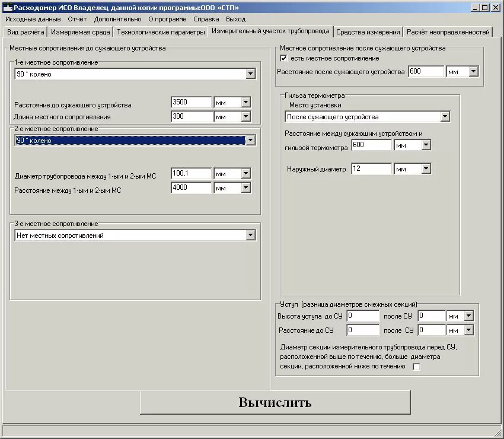Image resolution: width=504 pixels, height=439 pixels.
Task: Expand the 3-е местное сопротивление dropdown
Action: (251, 236)
